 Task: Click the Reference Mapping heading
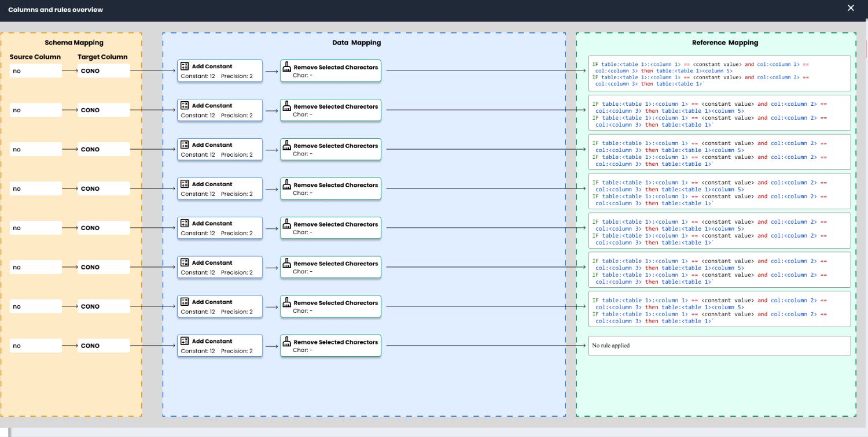(x=725, y=43)
